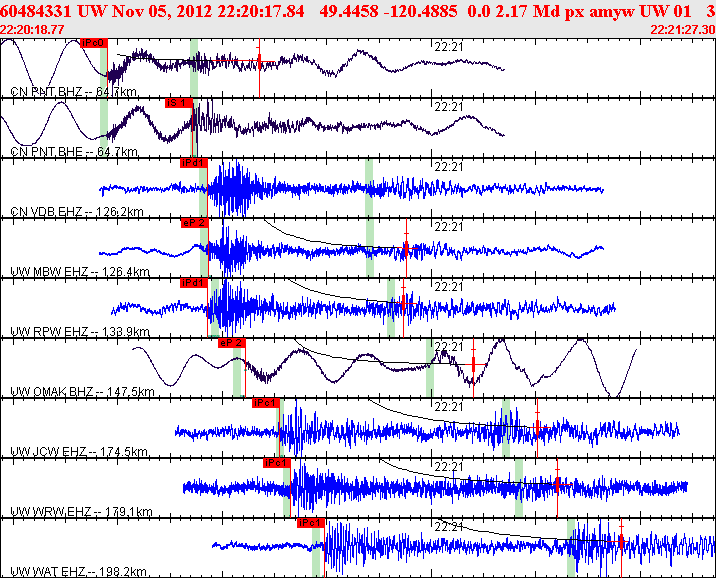716x578 pixels.
Task: Click the CN PNT BHE -- 64.7km station label
Action: 74,152
